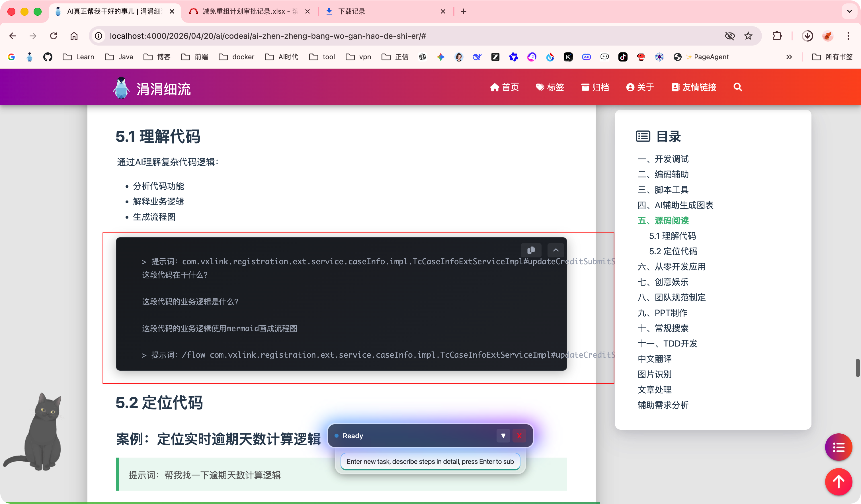Viewport: 861px width, 504px height.
Task: Open the browser extensions puzzle icon
Action: [777, 36]
